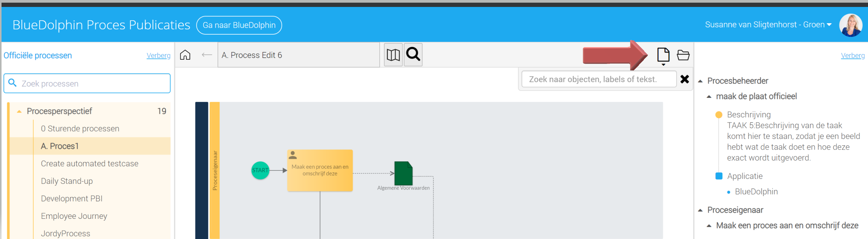868x239 pixels.
Task: Collapse the Procesperspectief tree node
Action: click(x=19, y=112)
